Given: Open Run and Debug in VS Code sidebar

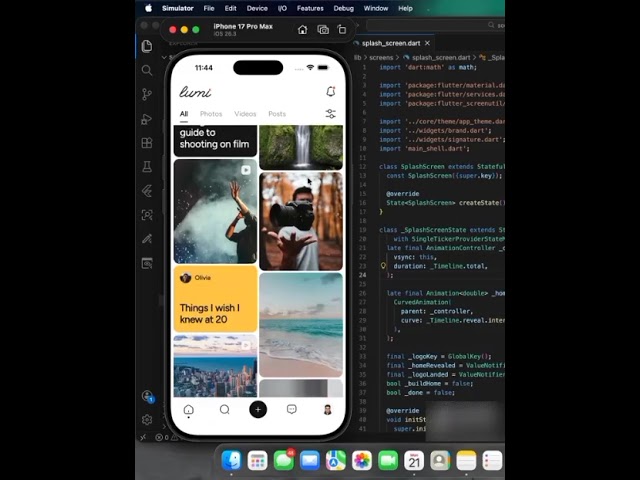Looking at the screenshot, I should (x=147, y=119).
